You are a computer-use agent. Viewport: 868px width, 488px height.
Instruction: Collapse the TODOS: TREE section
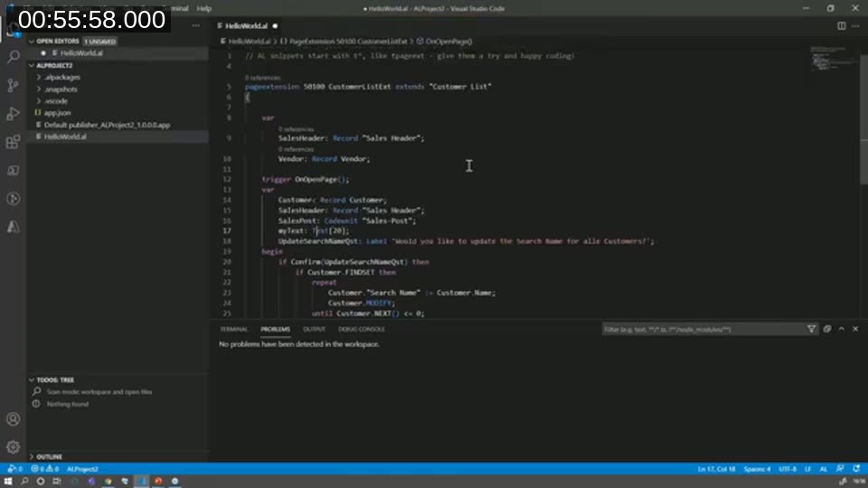pos(32,380)
